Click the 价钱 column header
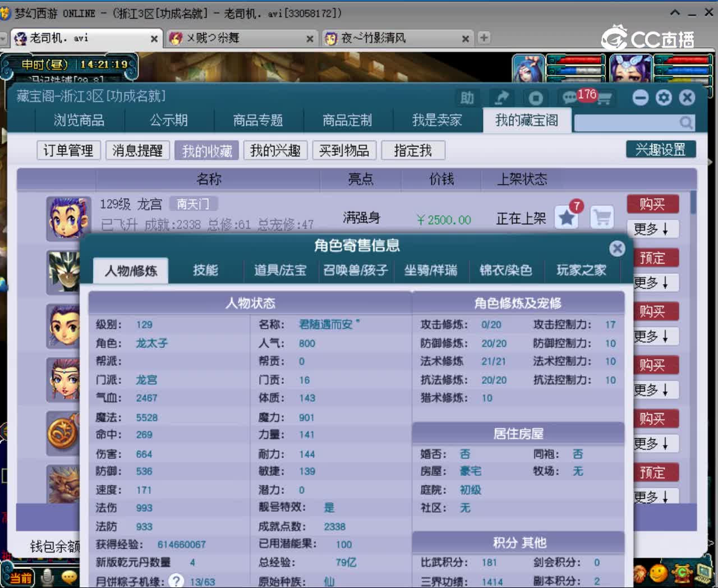 pyautogui.click(x=441, y=180)
